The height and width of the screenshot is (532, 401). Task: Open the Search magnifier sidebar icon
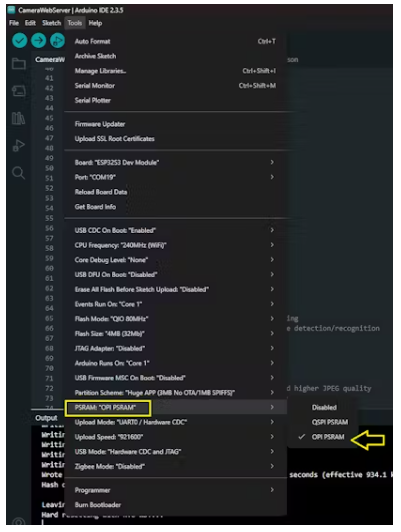tap(19, 173)
